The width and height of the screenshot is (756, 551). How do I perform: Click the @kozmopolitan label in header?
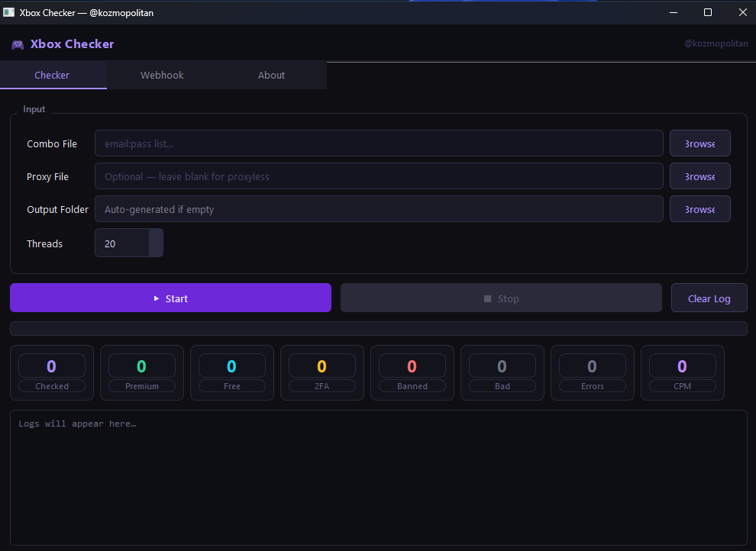coord(716,43)
